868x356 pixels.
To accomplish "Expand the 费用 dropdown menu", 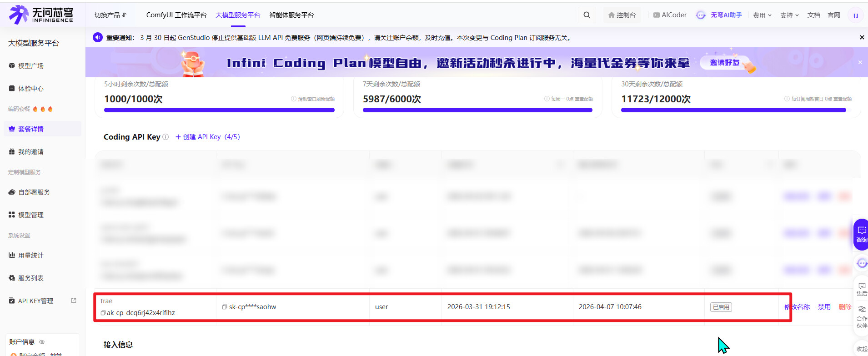I will point(762,15).
